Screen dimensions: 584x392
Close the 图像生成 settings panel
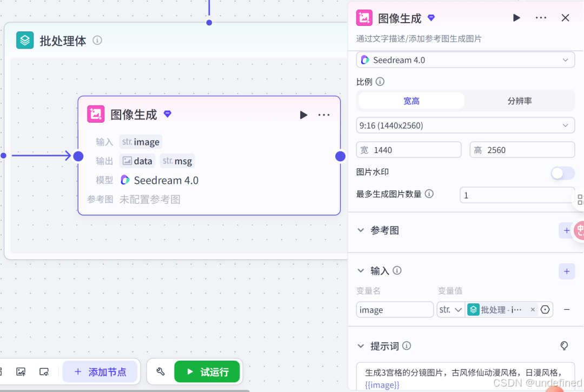565,18
